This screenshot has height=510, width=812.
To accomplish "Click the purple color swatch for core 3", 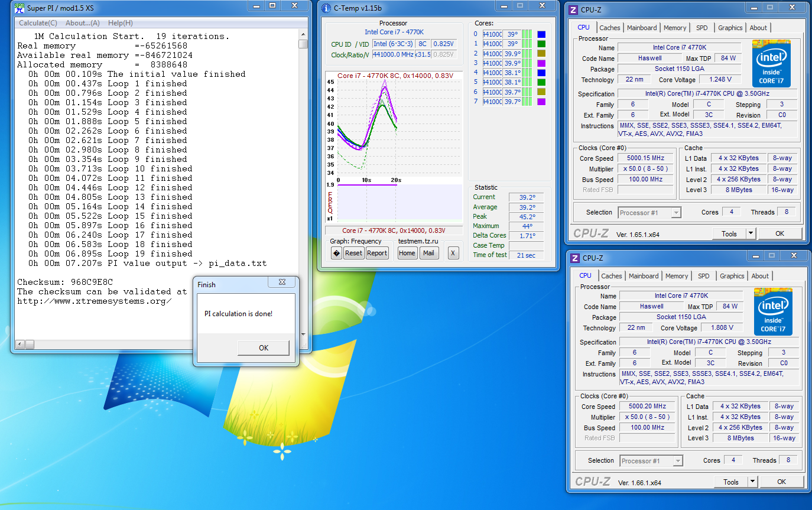I will click(x=541, y=63).
